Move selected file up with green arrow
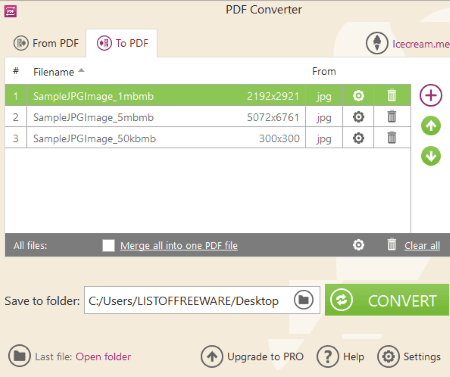This screenshot has width=450, height=377. 431,126
